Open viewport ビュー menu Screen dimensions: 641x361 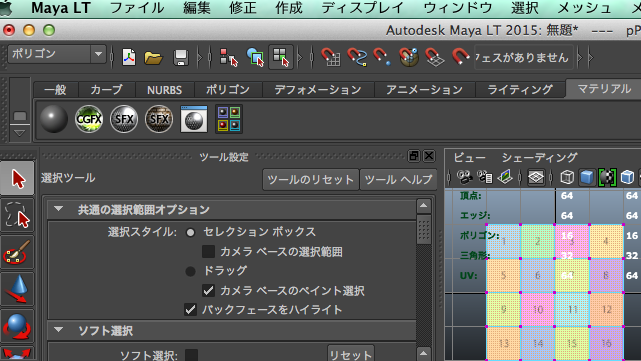(470, 157)
